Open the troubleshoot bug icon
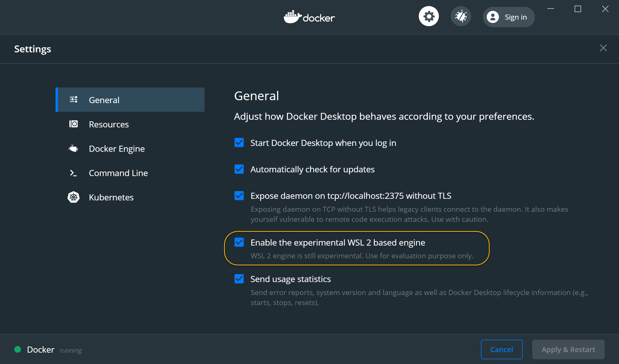 [x=461, y=17]
